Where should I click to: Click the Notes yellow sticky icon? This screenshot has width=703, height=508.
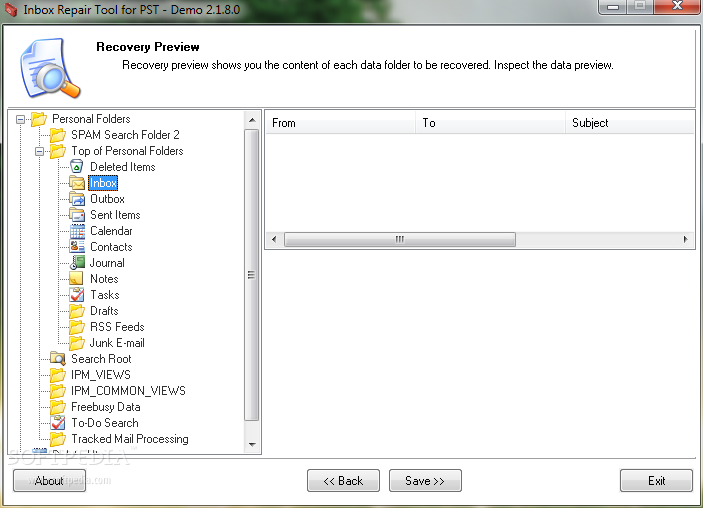pos(76,278)
